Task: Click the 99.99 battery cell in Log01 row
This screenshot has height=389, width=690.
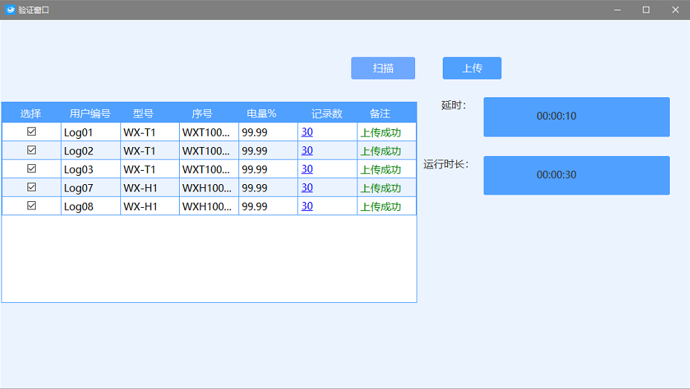Action: pyautogui.click(x=268, y=132)
